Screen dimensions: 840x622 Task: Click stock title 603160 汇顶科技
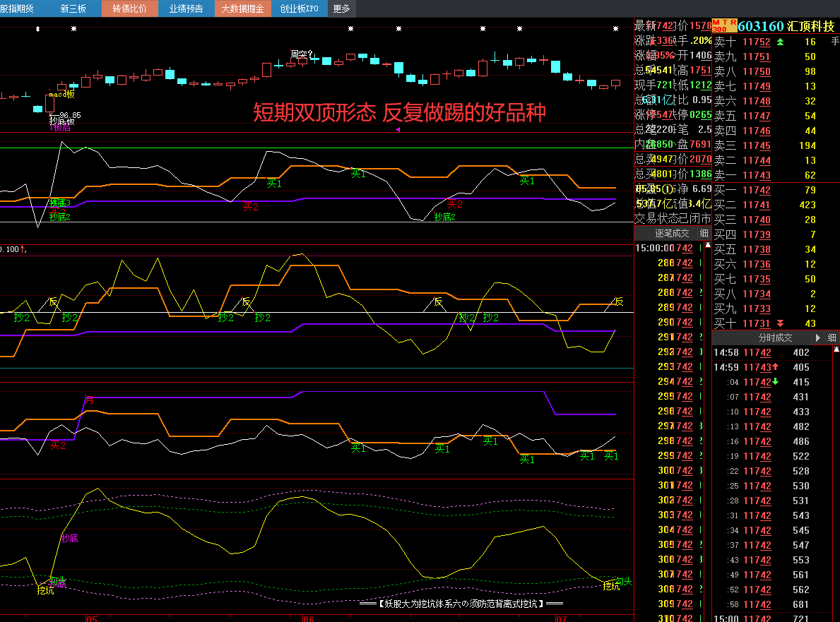click(x=786, y=25)
